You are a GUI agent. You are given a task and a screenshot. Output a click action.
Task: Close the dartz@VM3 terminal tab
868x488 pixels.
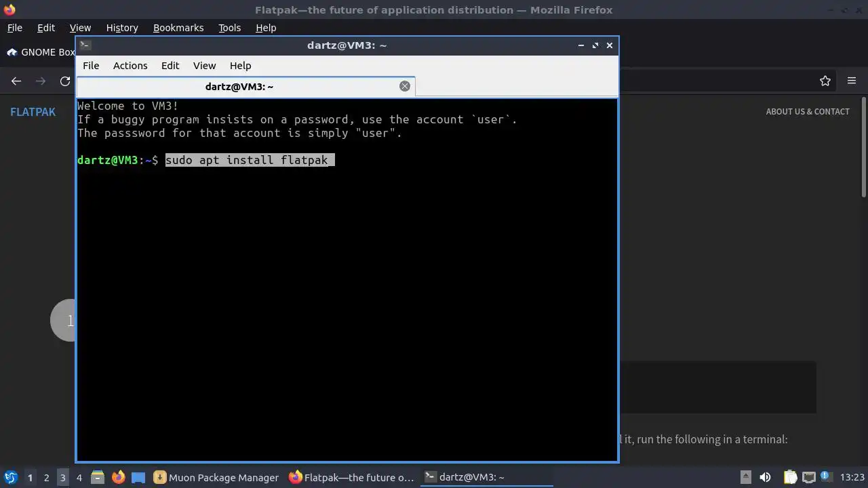[x=405, y=86]
